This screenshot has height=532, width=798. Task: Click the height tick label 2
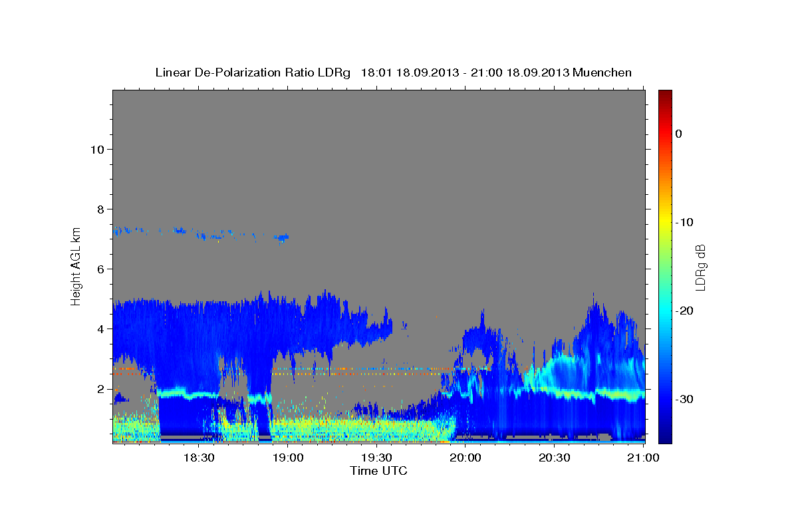(x=101, y=389)
